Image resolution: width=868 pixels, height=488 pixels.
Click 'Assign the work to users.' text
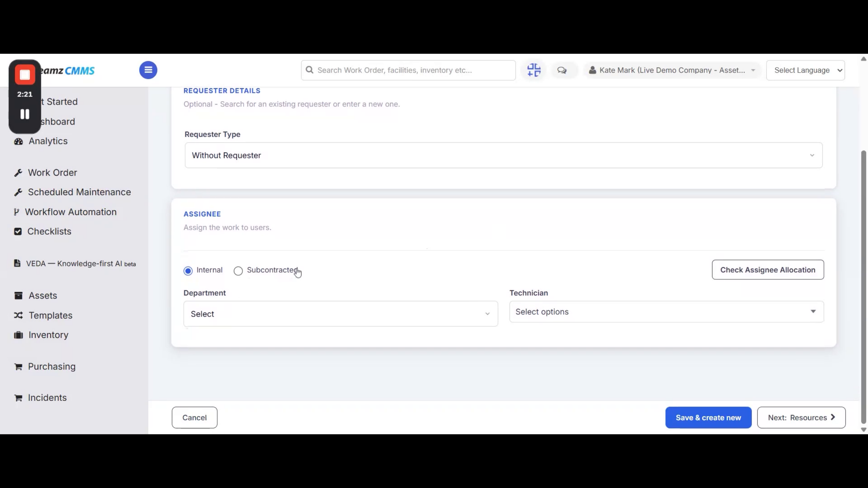[227, 227]
